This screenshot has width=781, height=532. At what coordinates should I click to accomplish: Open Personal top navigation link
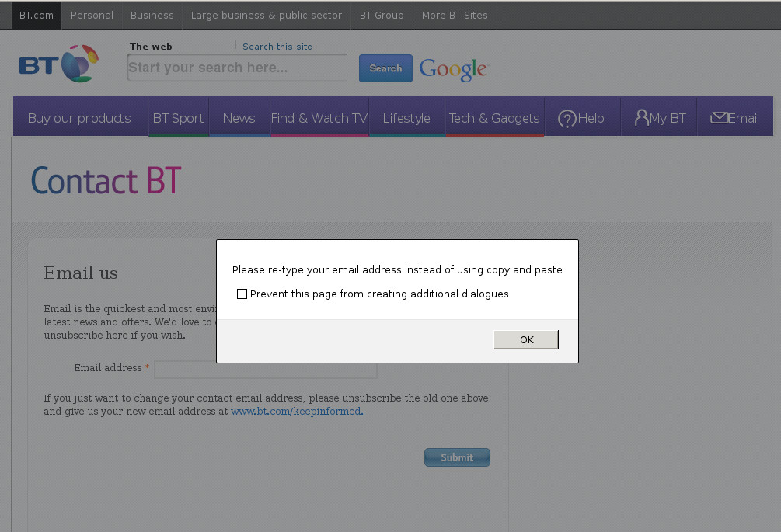(92, 15)
